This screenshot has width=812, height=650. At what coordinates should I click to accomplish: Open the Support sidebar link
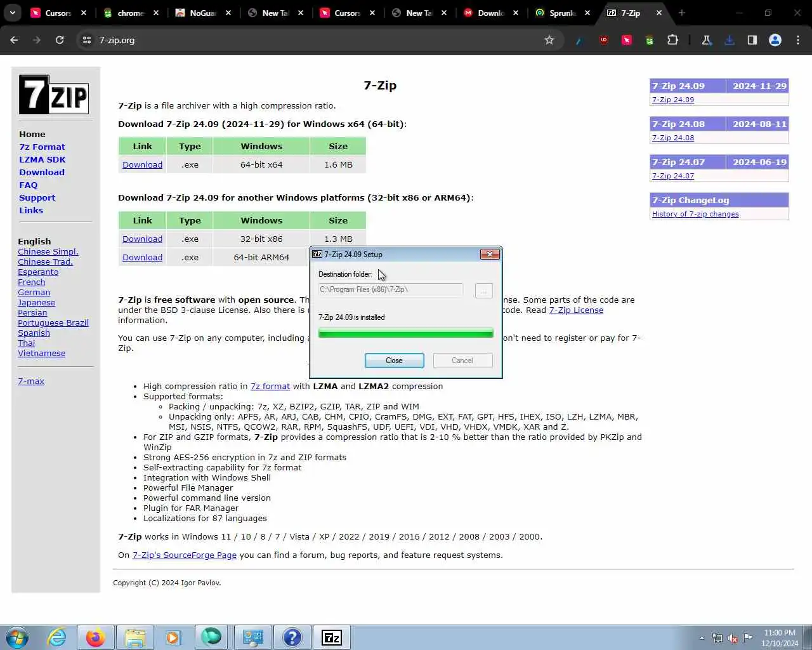click(37, 197)
